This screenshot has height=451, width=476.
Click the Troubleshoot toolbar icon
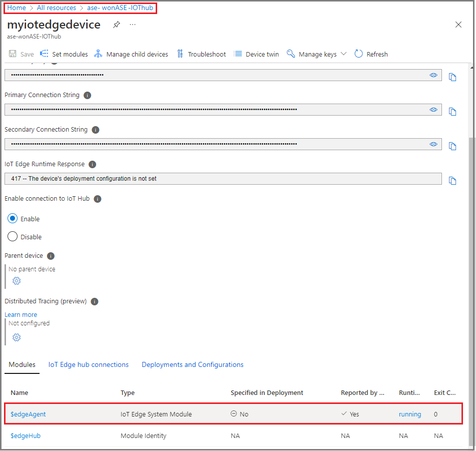180,54
